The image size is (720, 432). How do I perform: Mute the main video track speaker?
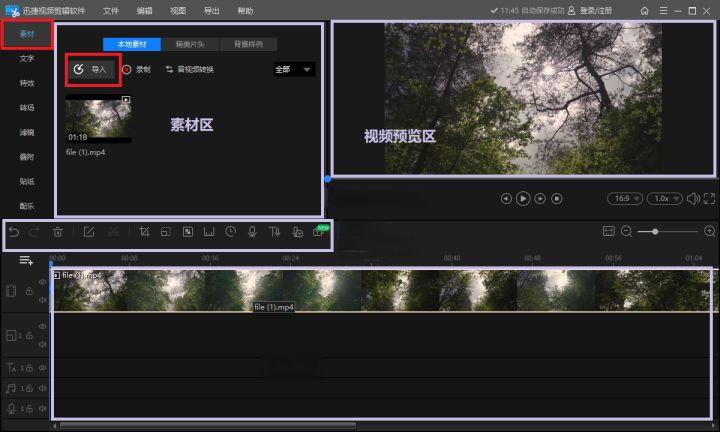[42, 298]
